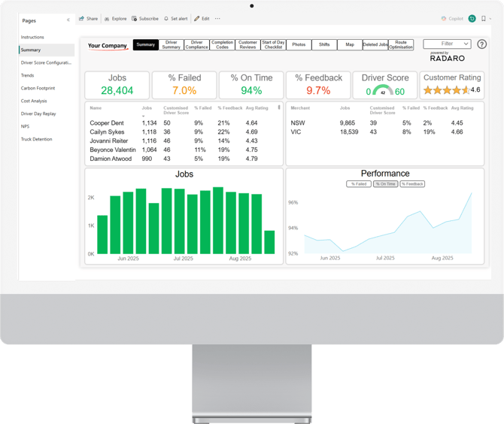Image resolution: width=504 pixels, height=424 pixels.
Task: Sort the driver table by Name header
Action: pos(96,108)
